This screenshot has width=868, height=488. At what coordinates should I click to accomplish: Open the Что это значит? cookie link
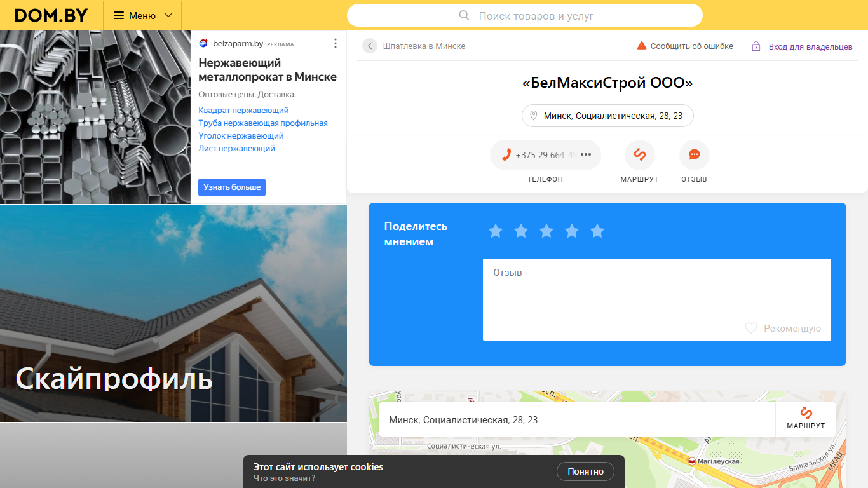coord(284,478)
